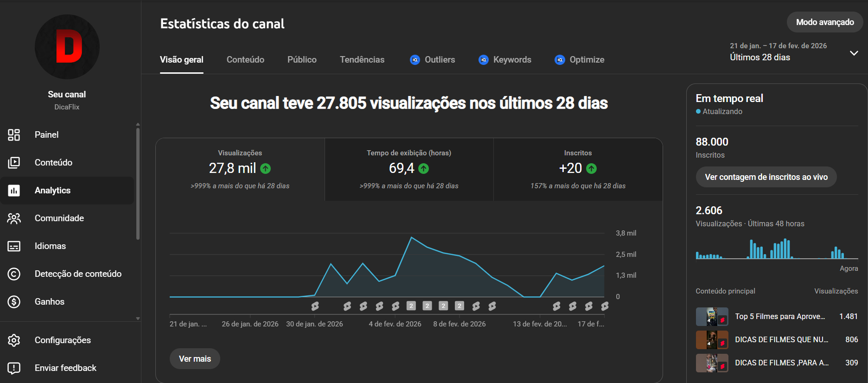The image size is (868, 383).
Task: Open the Painel dashboard icon
Action: coord(14,135)
